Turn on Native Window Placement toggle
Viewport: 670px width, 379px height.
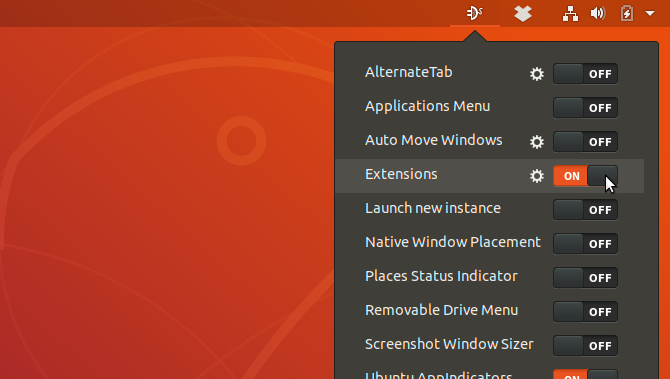coord(585,244)
